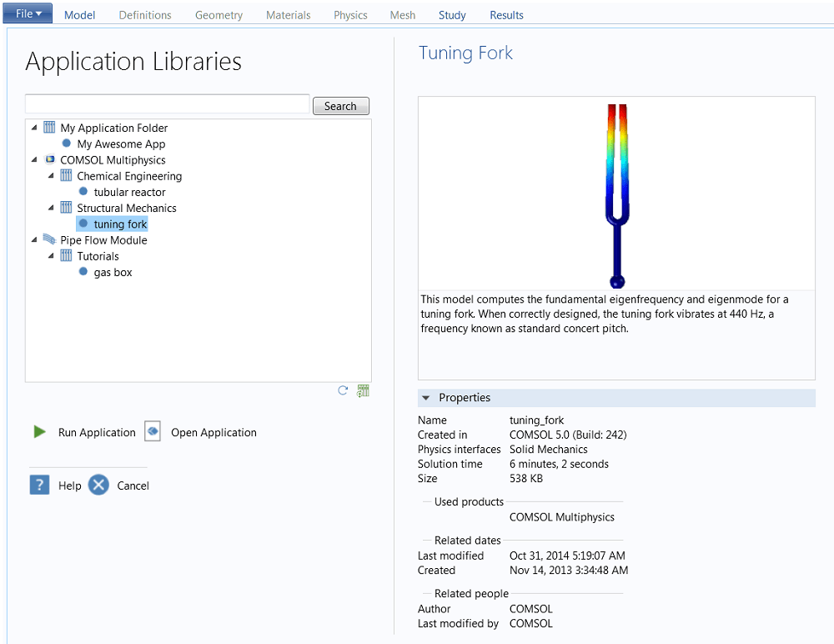Click COMSOL Multiphysics under Used products
Image resolution: width=834 pixels, height=644 pixels.
click(x=561, y=517)
